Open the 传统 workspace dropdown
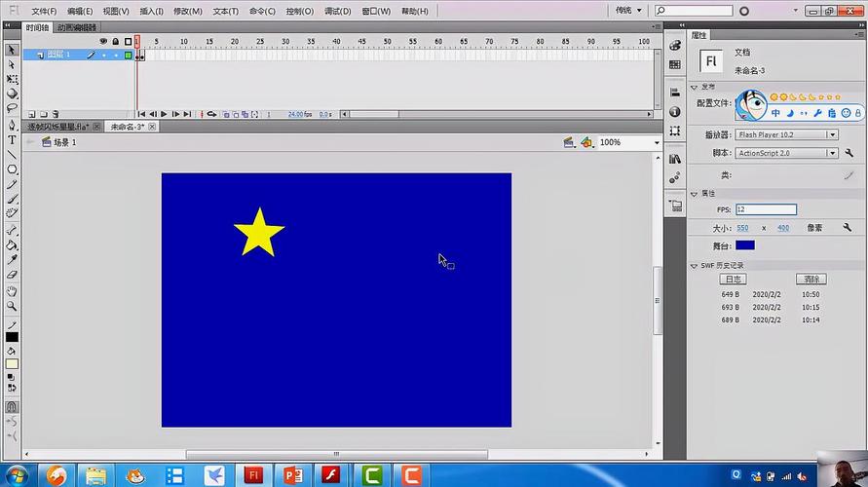868x487 pixels. (628, 10)
